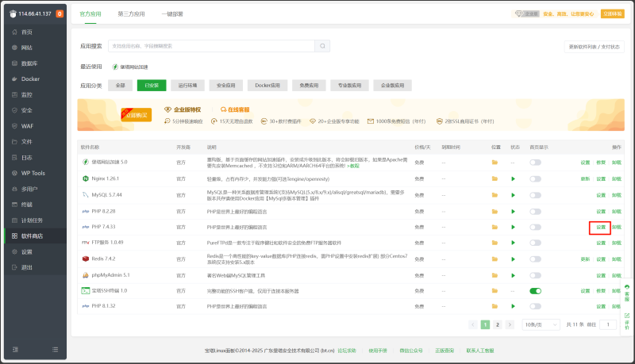
Task: Toggle homepage display for PHP 7.4.33
Action: click(x=535, y=227)
